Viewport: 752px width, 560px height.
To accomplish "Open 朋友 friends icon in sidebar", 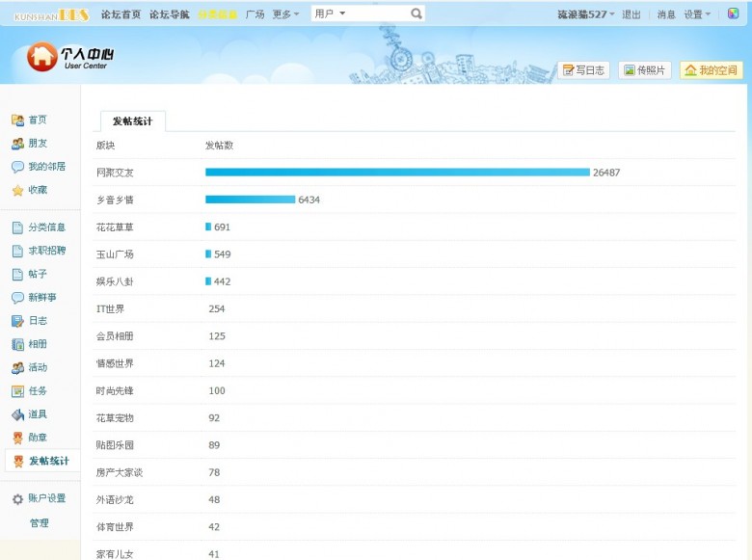I will [x=17, y=144].
